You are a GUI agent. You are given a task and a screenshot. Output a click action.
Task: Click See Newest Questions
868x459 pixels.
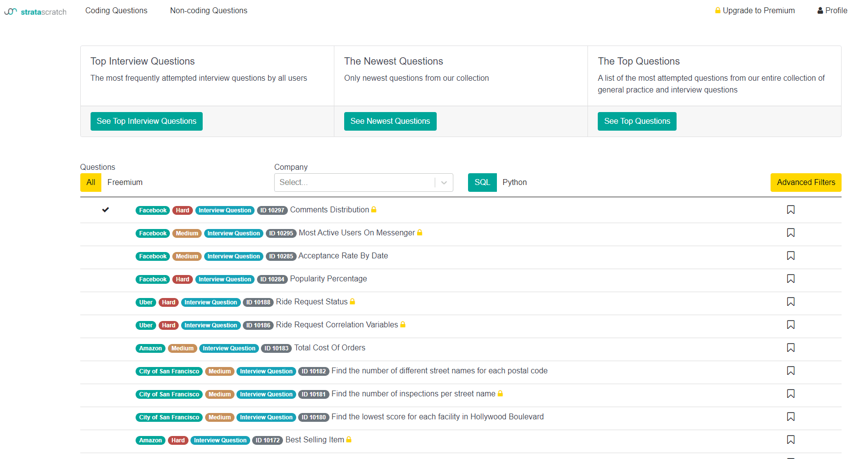click(x=390, y=121)
